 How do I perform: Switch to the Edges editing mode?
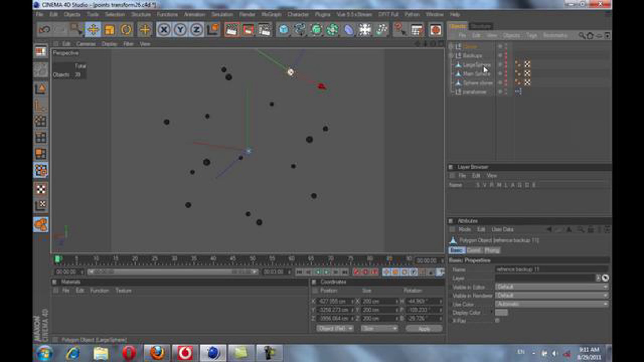click(41, 138)
